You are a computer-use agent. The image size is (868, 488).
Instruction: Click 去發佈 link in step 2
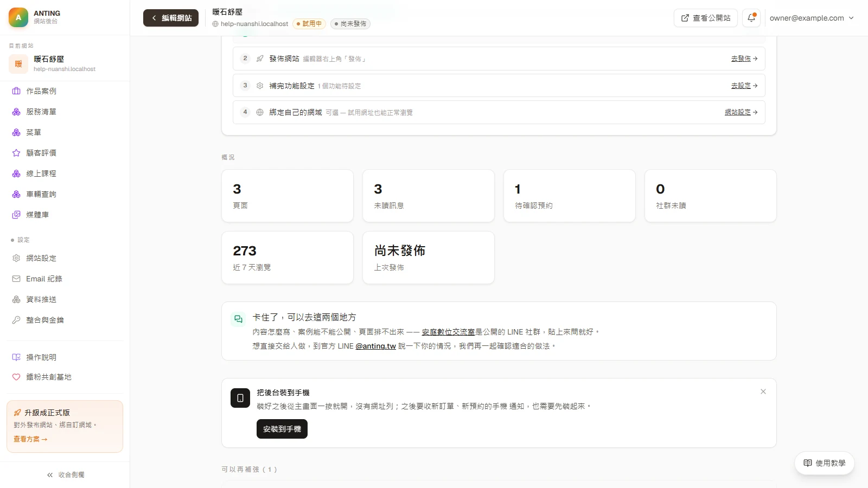click(x=744, y=59)
